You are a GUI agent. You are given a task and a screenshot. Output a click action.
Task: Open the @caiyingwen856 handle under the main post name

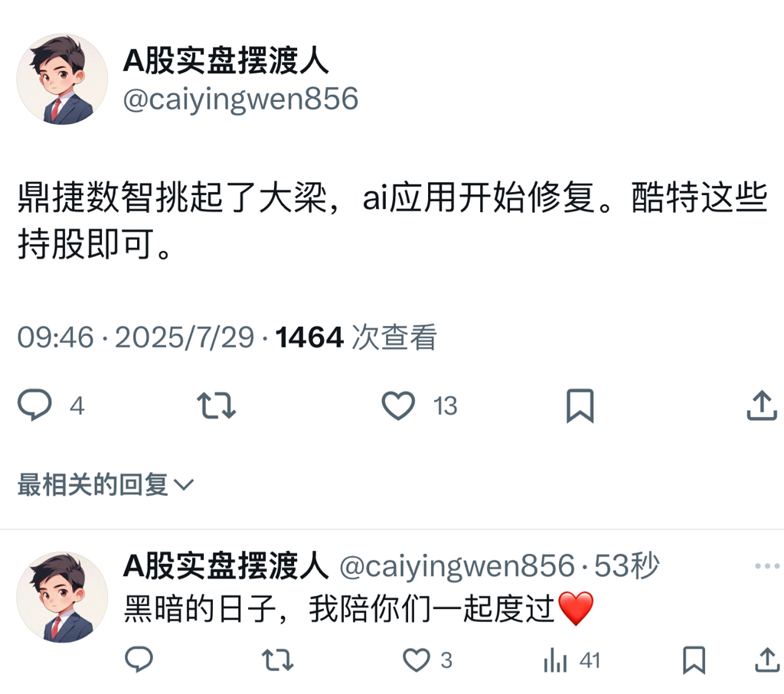(x=240, y=99)
